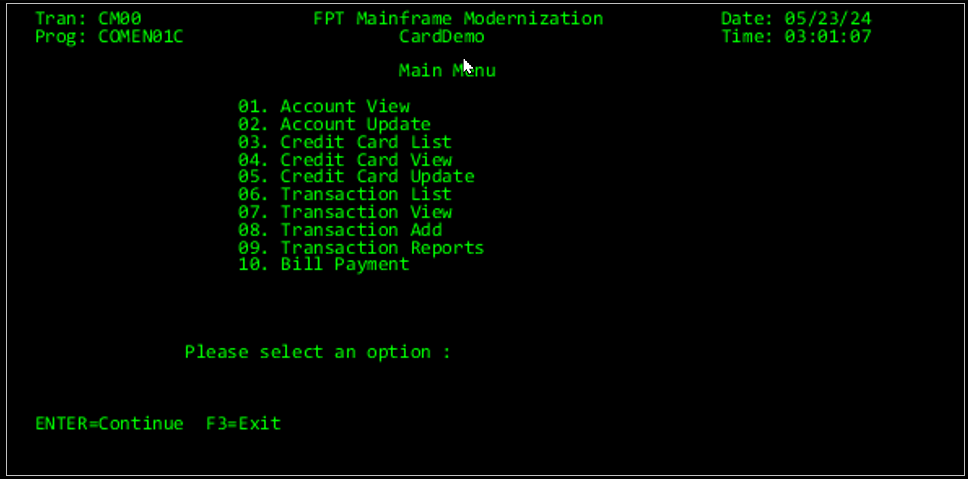Choose 08. Transaction Add entry

(x=340, y=230)
